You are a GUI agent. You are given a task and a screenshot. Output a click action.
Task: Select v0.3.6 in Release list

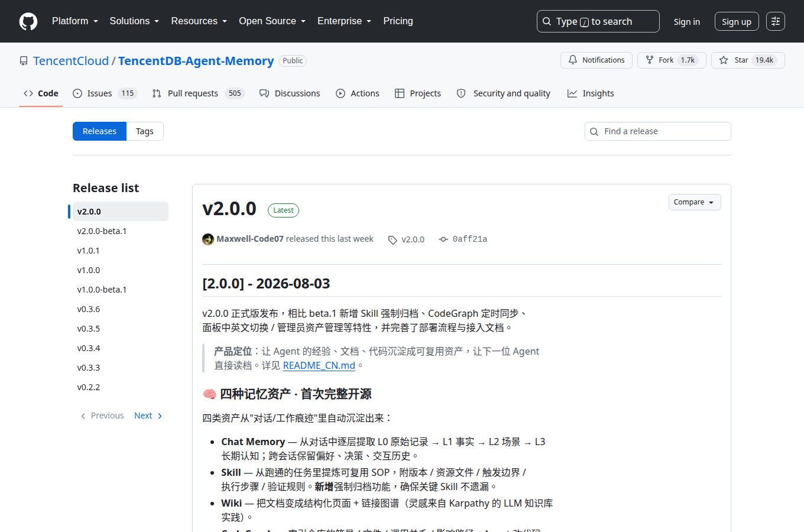(x=121, y=309)
